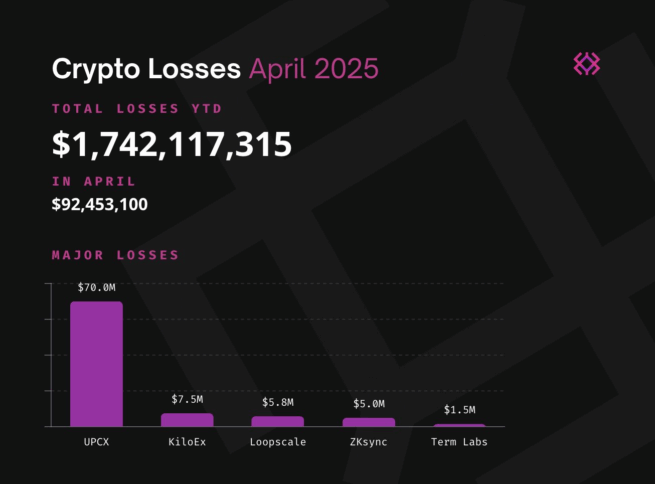Click the $7.5M value label
This screenshot has width=655, height=484.
[187, 399]
